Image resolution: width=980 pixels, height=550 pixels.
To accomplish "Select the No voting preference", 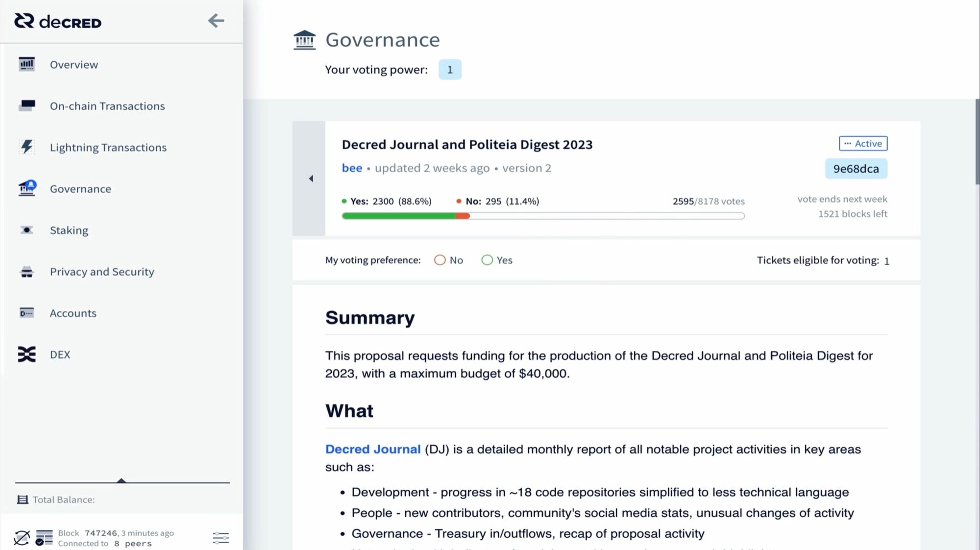I will (449, 260).
